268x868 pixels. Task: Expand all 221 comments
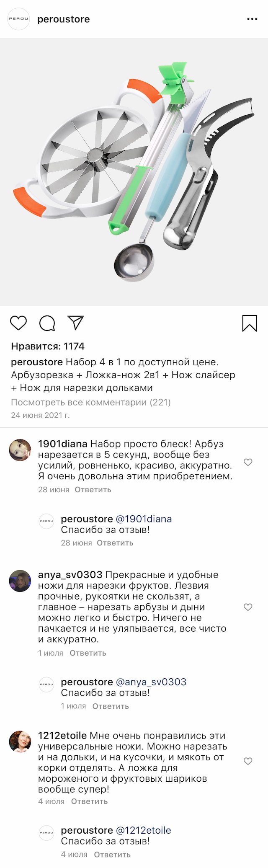pyautogui.click(x=91, y=403)
